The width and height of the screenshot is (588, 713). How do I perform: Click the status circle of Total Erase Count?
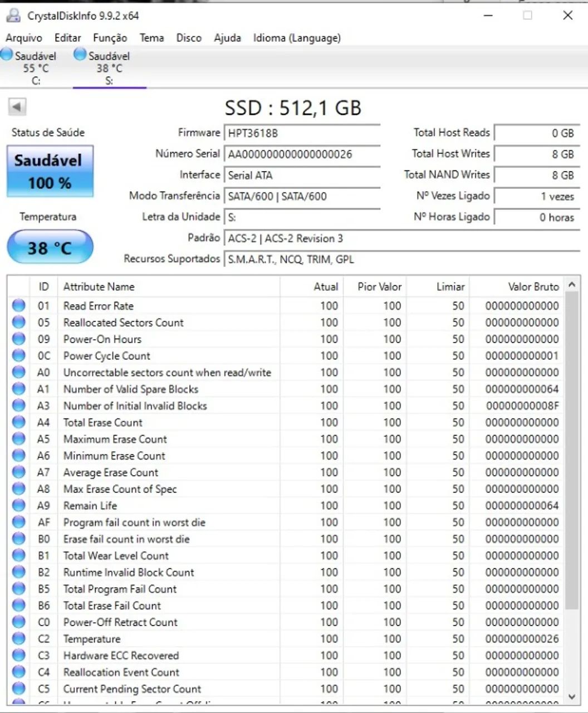pyautogui.click(x=19, y=422)
